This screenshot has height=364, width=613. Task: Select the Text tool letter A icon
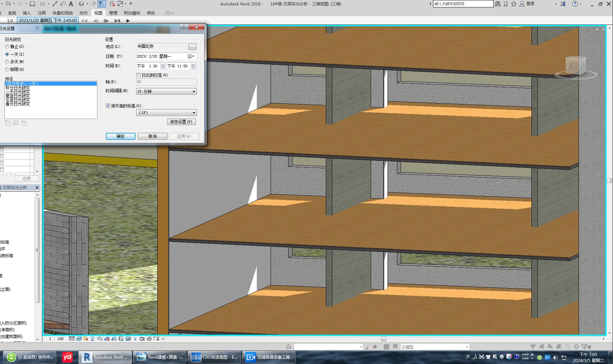click(x=71, y=4)
